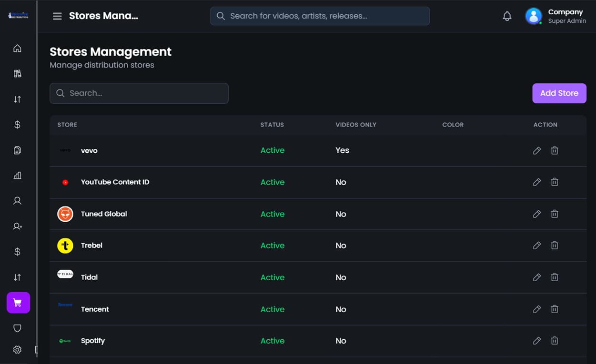The image size is (596, 364).
Task: Select the highlighted shopping cart Stores icon
Action: coord(17,302)
